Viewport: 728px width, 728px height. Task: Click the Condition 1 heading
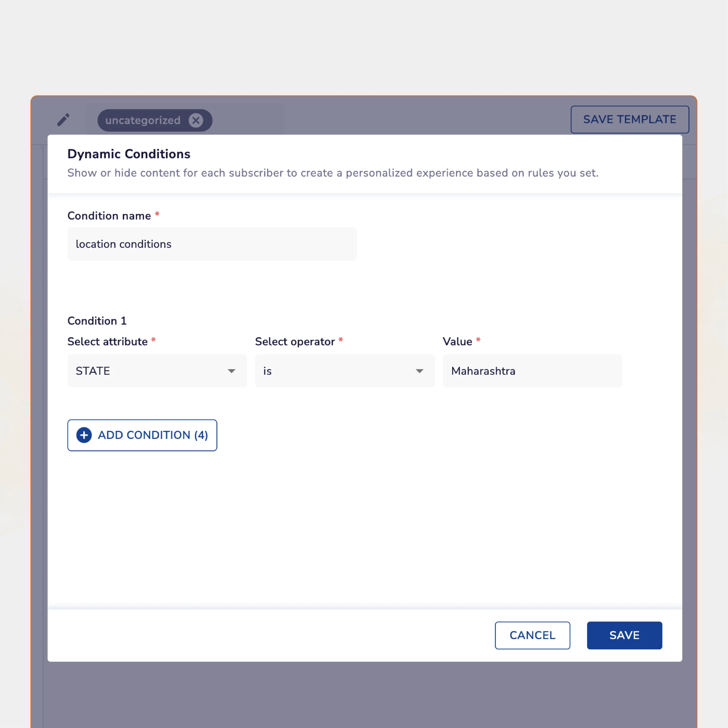[x=97, y=321]
